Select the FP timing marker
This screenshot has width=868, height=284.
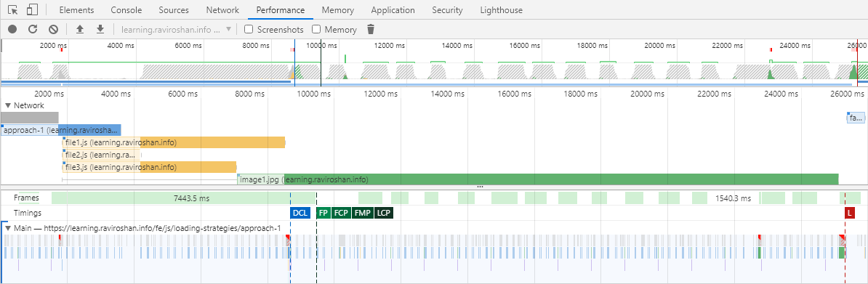coord(324,213)
